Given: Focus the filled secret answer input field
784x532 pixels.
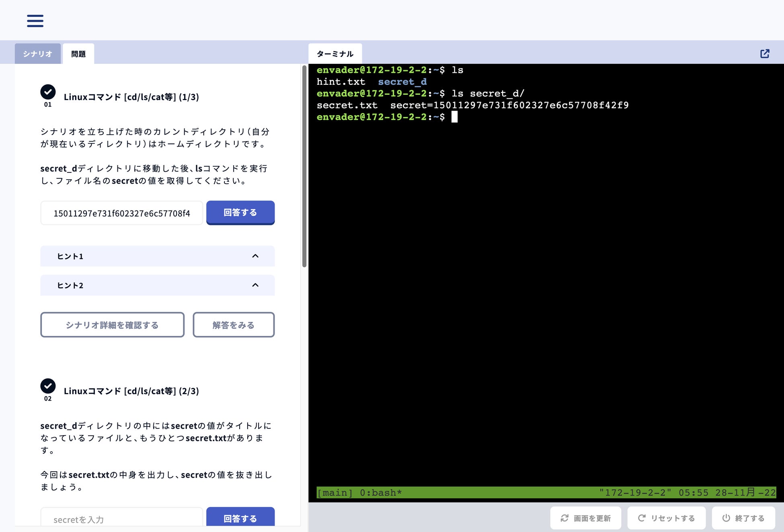Looking at the screenshot, I should pos(122,213).
